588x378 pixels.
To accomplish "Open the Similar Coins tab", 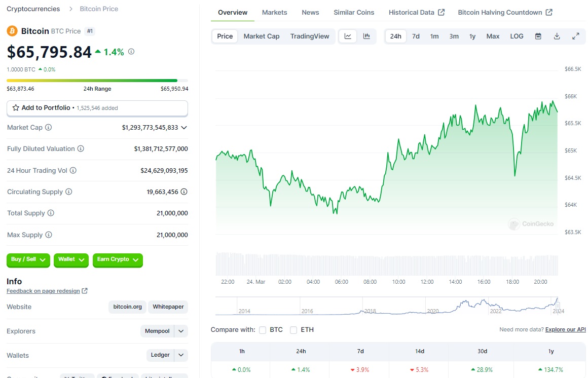I will point(354,12).
